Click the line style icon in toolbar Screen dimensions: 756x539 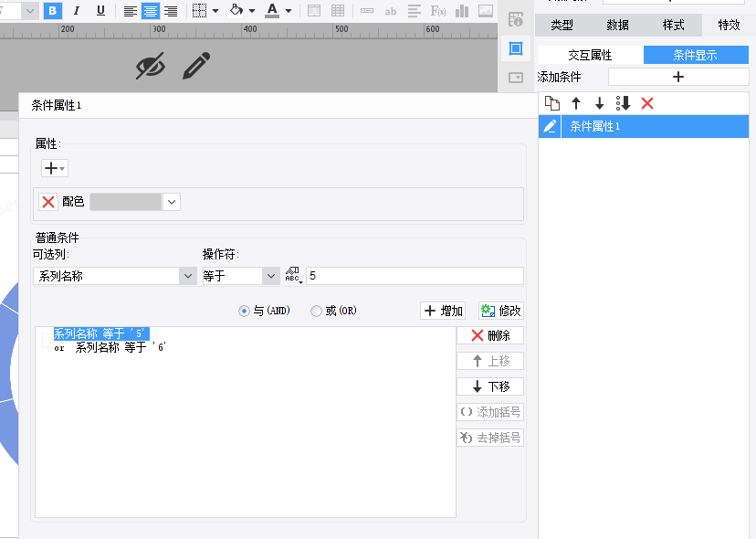[x=415, y=11]
